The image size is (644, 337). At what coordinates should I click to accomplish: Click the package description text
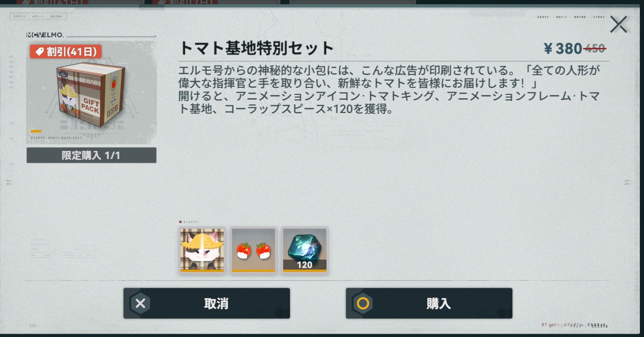pos(390,90)
